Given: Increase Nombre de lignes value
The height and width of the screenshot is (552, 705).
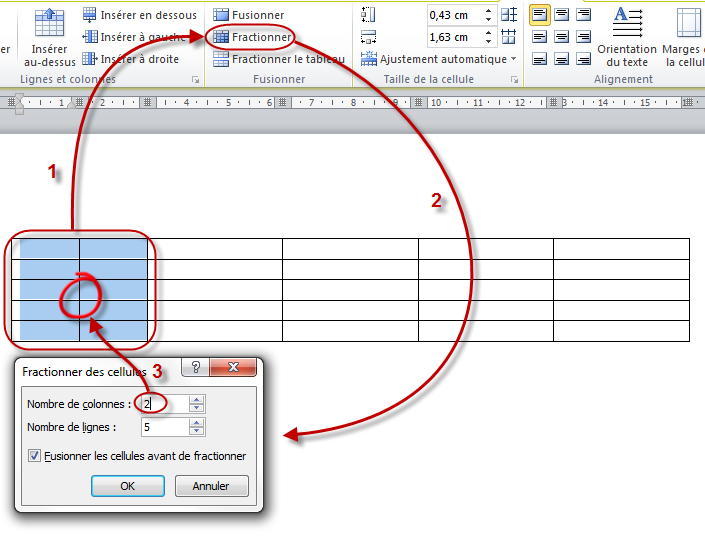Looking at the screenshot, I should (x=196, y=423).
